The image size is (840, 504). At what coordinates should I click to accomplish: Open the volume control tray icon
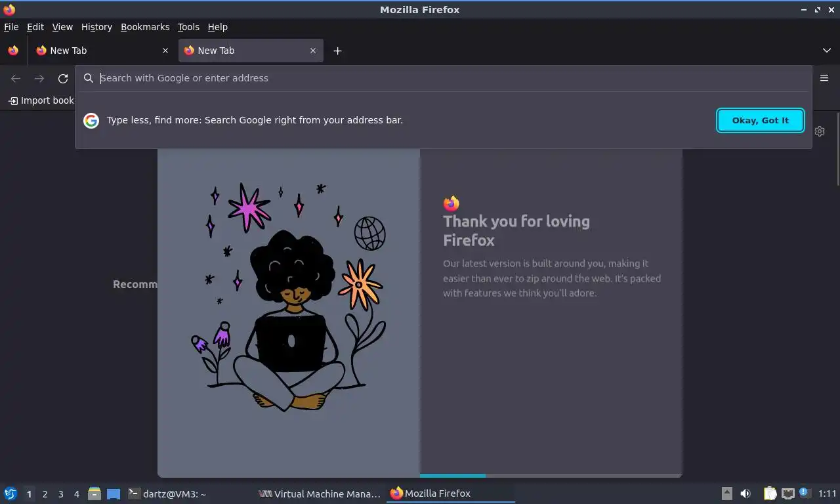point(745,493)
